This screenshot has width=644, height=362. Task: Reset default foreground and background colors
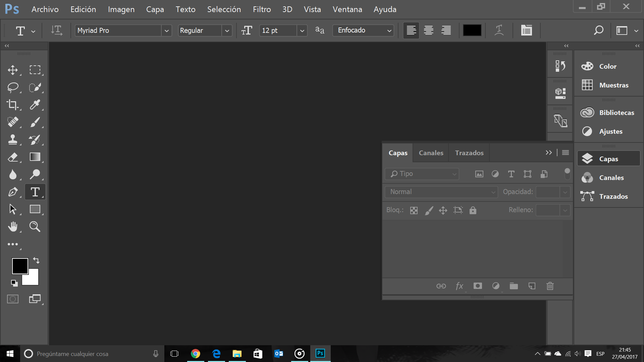point(14,283)
